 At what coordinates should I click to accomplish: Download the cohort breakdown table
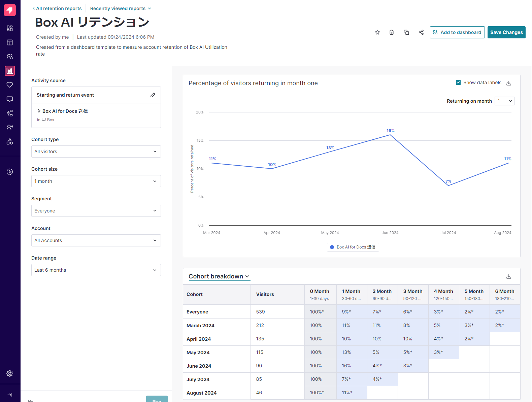pos(509,276)
